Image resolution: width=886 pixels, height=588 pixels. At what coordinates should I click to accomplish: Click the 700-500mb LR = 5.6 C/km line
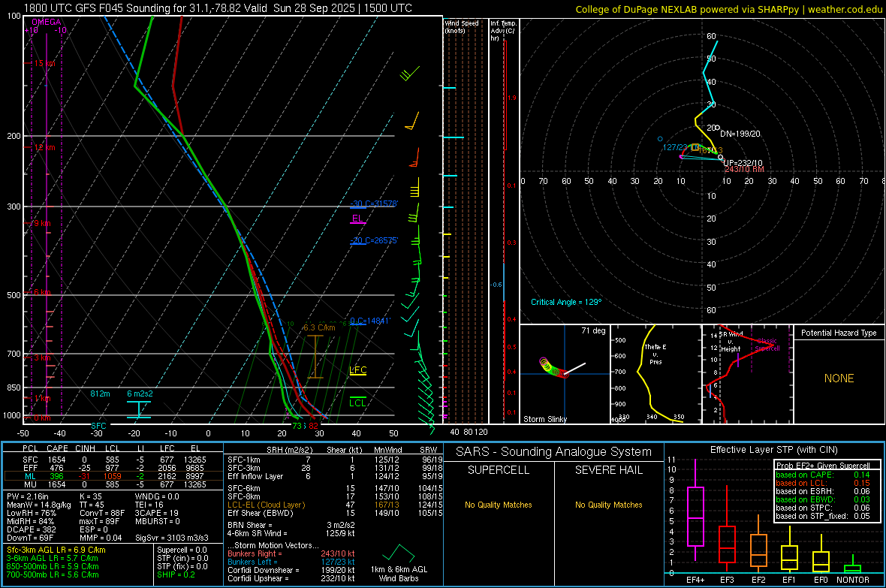(x=53, y=574)
